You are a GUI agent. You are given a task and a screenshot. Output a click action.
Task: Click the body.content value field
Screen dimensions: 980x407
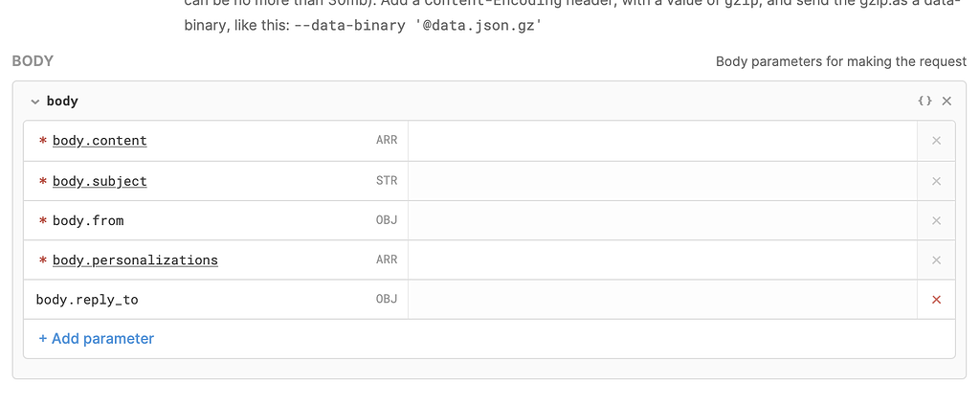coord(662,141)
